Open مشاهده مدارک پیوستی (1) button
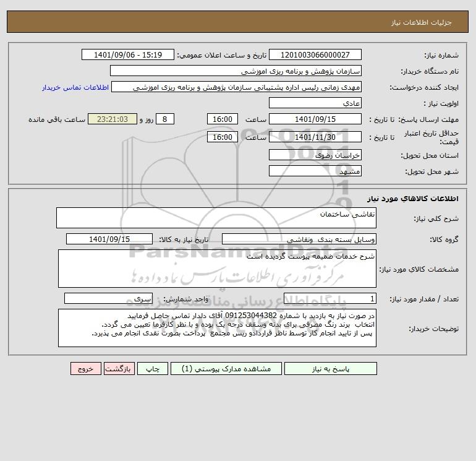The width and height of the screenshot is (476, 461). click(x=226, y=369)
